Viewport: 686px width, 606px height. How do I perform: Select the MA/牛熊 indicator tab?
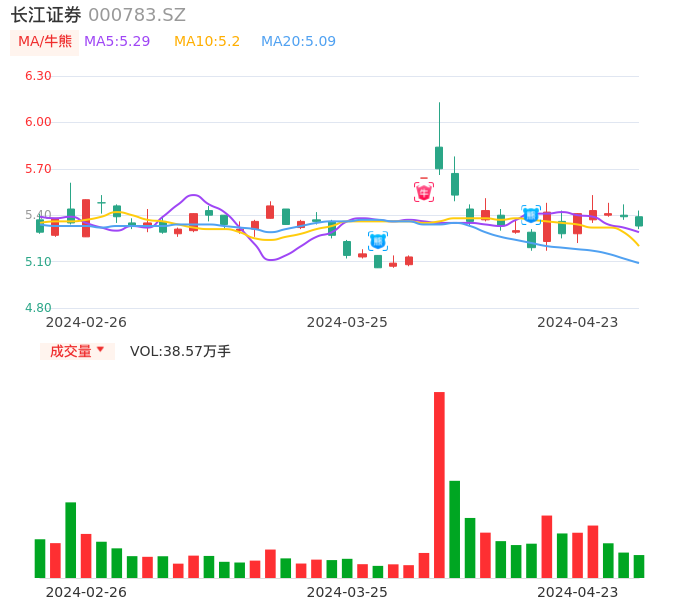[45, 42]
